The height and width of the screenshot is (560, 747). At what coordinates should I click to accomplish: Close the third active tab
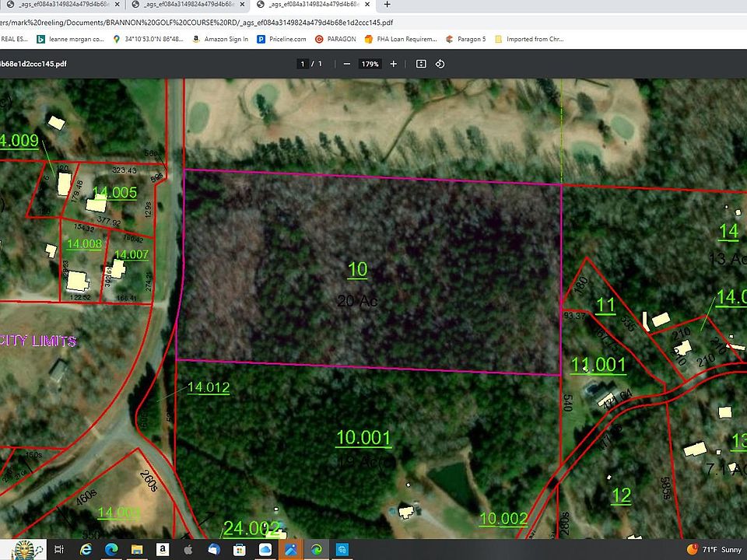pos(367,5)
